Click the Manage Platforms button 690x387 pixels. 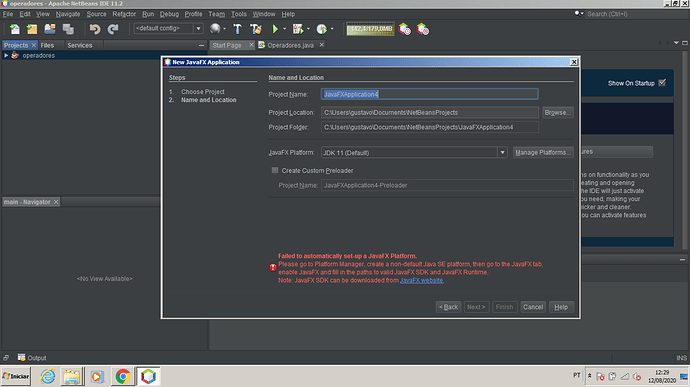(543, 152)
